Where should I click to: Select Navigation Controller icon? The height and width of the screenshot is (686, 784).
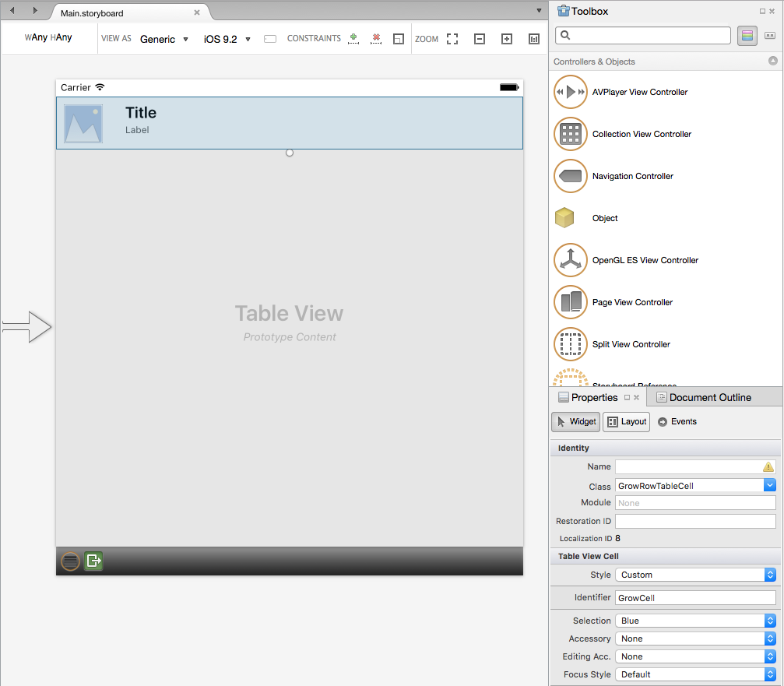click(571, 176)
